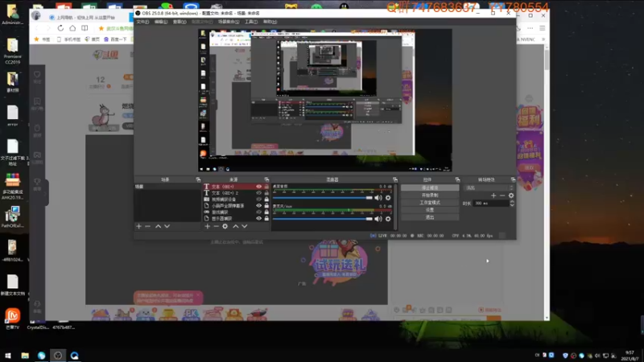Open transition properties gear icon

pyautogui.click(x=511, y=195)
